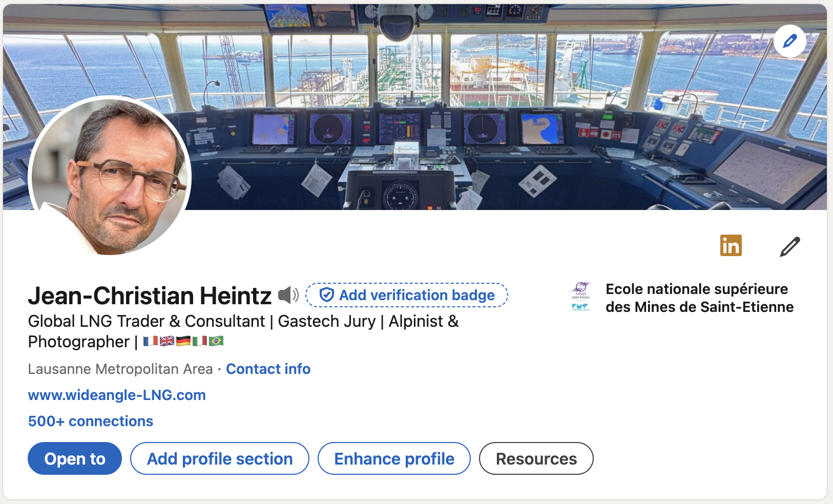Click the cover photo edit pencil icon

pyautogui.click(x=789, y=41)
